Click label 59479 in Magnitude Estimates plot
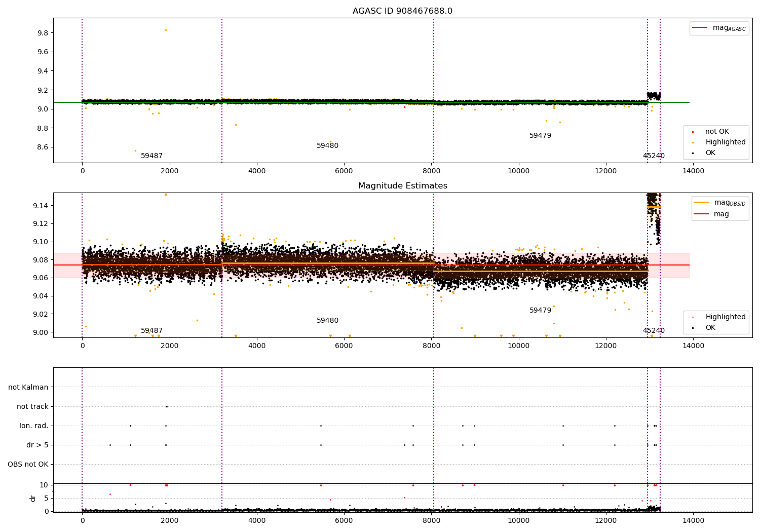This screenshot has height=532, width=760. 540,311
